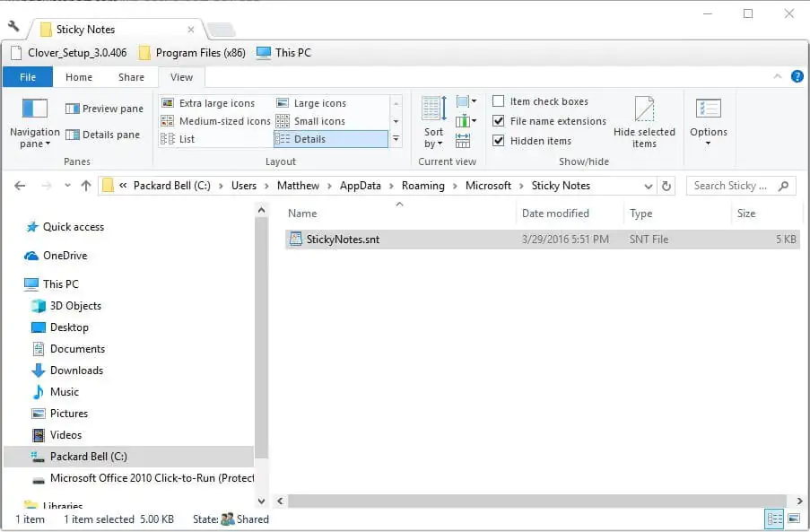Open the Home ribbon tab

point(79,77)
